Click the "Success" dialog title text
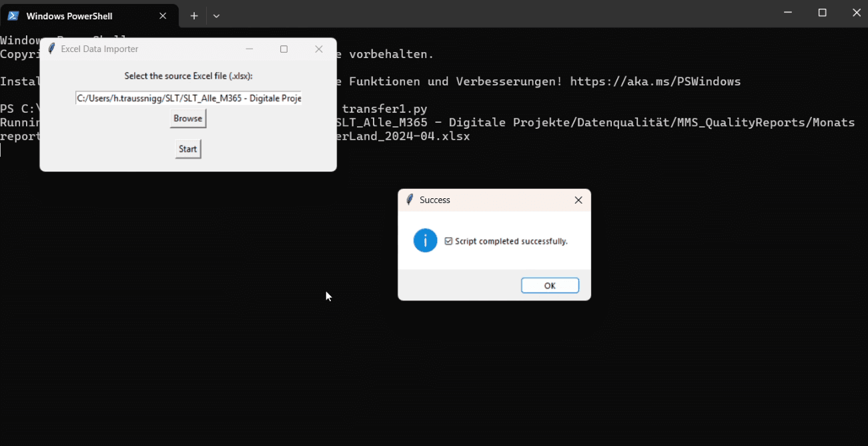The height and width of the screenshot is (446, 868). 435,200
